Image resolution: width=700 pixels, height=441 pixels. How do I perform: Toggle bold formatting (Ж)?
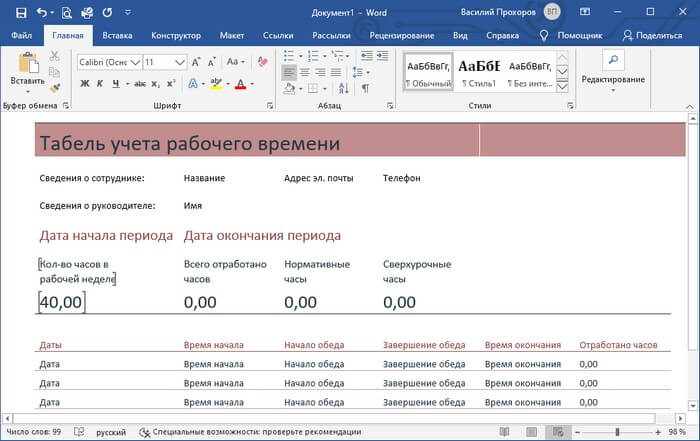tap(84, 83)
